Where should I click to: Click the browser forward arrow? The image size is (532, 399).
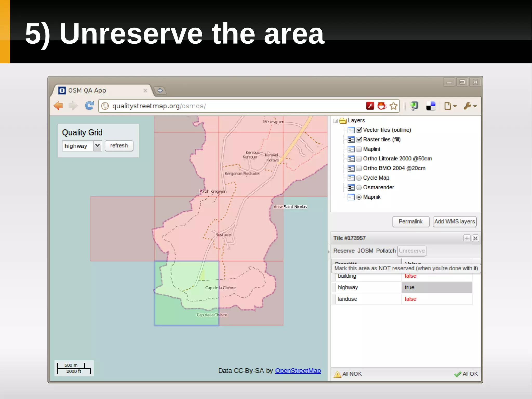73,106
